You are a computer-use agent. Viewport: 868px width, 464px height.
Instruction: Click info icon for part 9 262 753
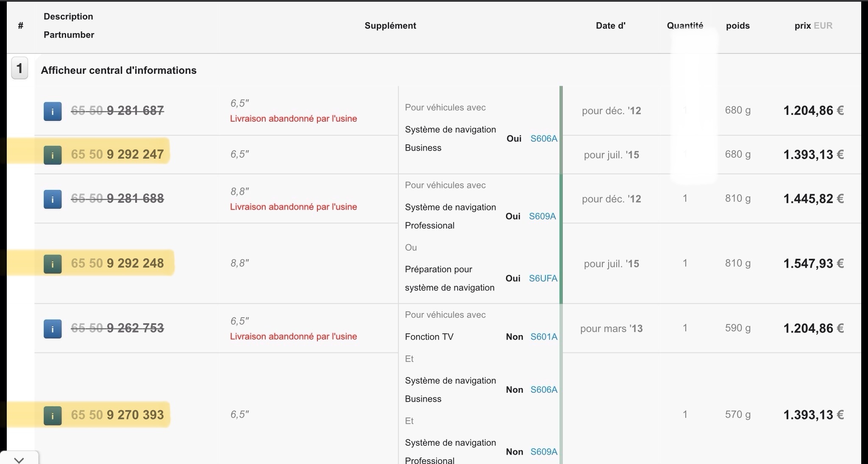53,329
